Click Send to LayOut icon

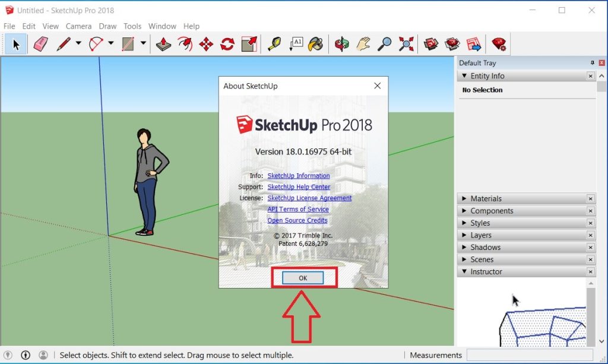pyautogui.click(x=473, y=44)
